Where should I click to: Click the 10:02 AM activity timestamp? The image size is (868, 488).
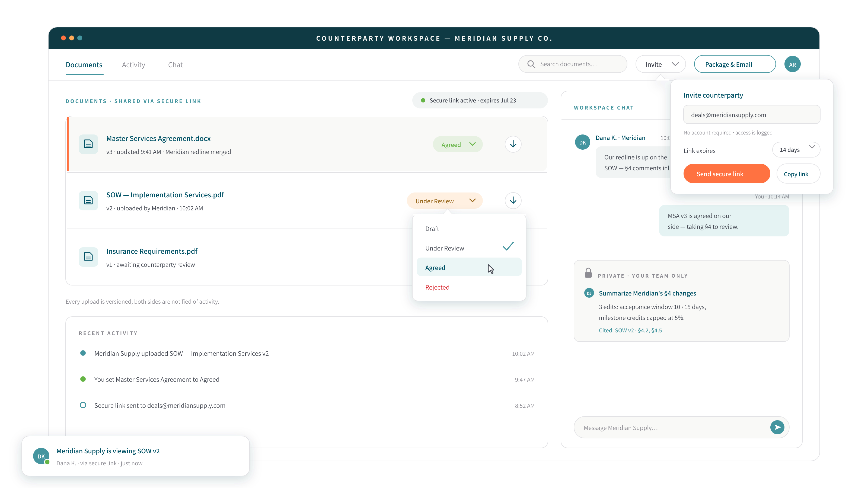pos(523,354)
